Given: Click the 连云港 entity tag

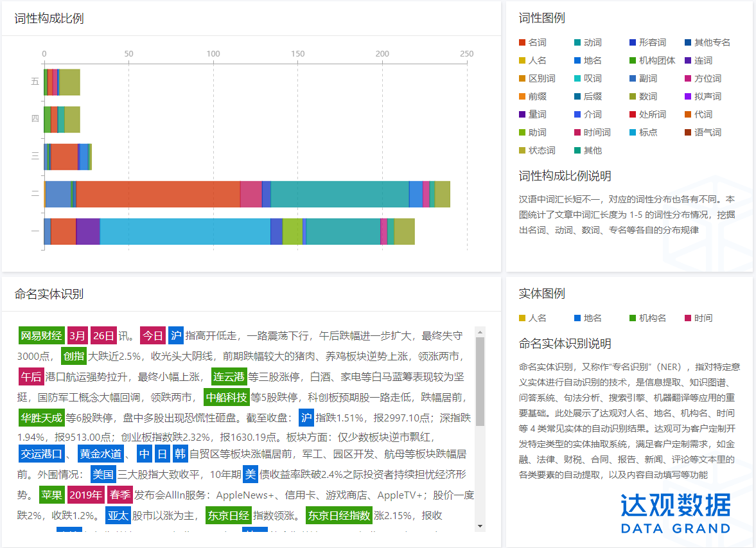Looking at the screenshot, I should [x=229, y=376].
